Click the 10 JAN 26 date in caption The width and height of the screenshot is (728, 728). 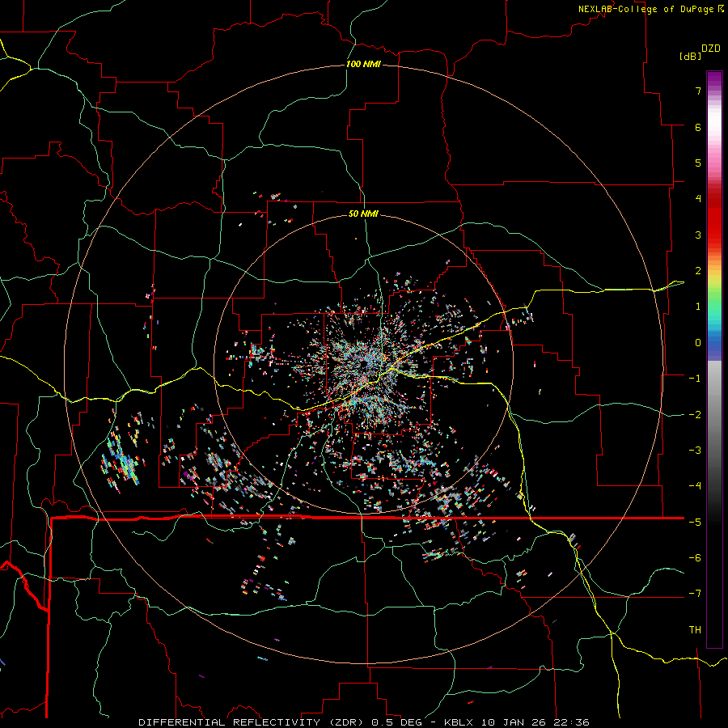pos(513,722)
